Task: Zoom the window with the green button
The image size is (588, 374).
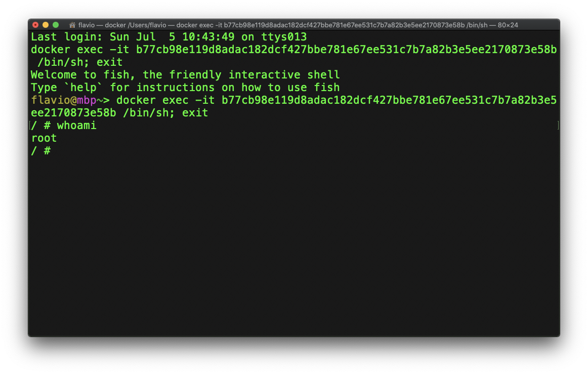Action: [56, 25]
